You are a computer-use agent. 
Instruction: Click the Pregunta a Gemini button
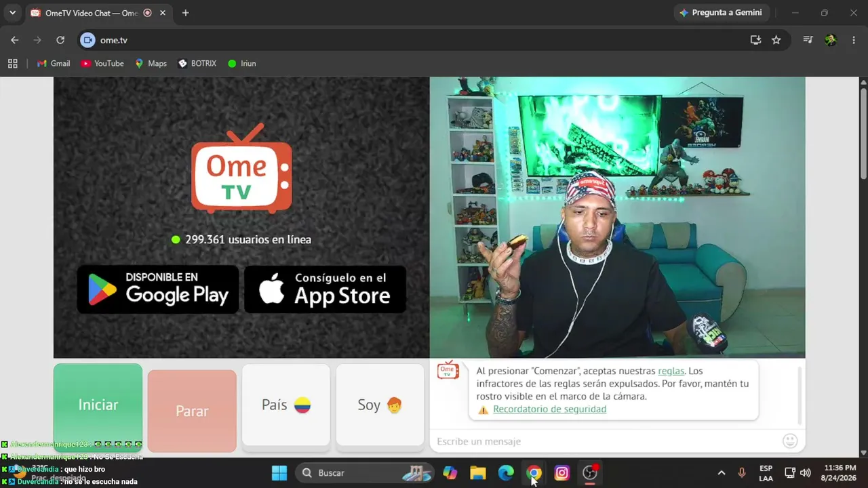(720, 13)
